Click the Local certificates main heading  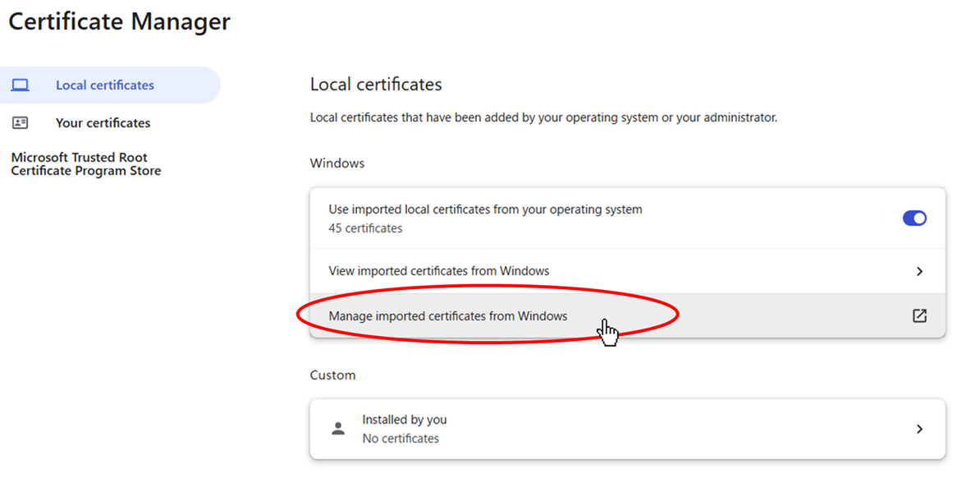(376, 85)
